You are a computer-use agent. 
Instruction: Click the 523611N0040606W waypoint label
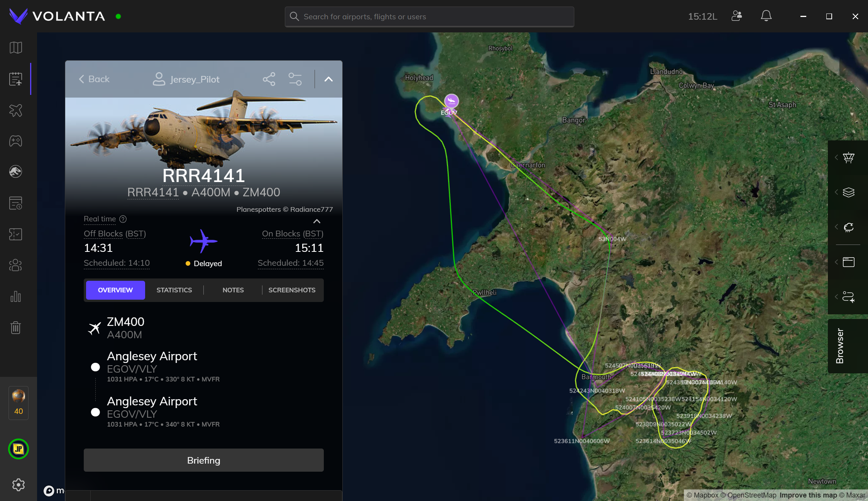582,441
